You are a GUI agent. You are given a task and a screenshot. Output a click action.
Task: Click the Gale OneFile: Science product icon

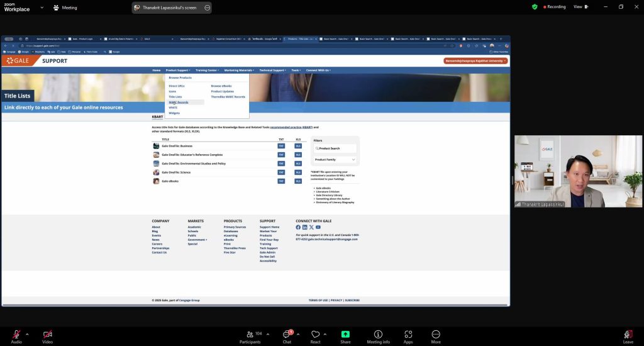coord(156,172)
